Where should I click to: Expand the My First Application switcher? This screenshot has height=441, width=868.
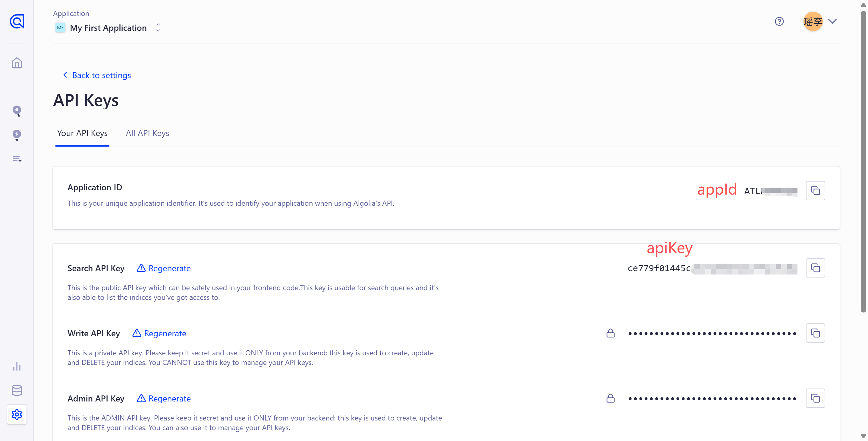click(x=158, y=28)
